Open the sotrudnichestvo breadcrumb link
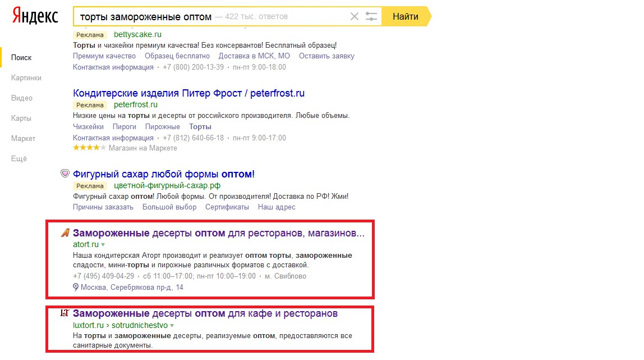644x360 pixels. point(140,326)
